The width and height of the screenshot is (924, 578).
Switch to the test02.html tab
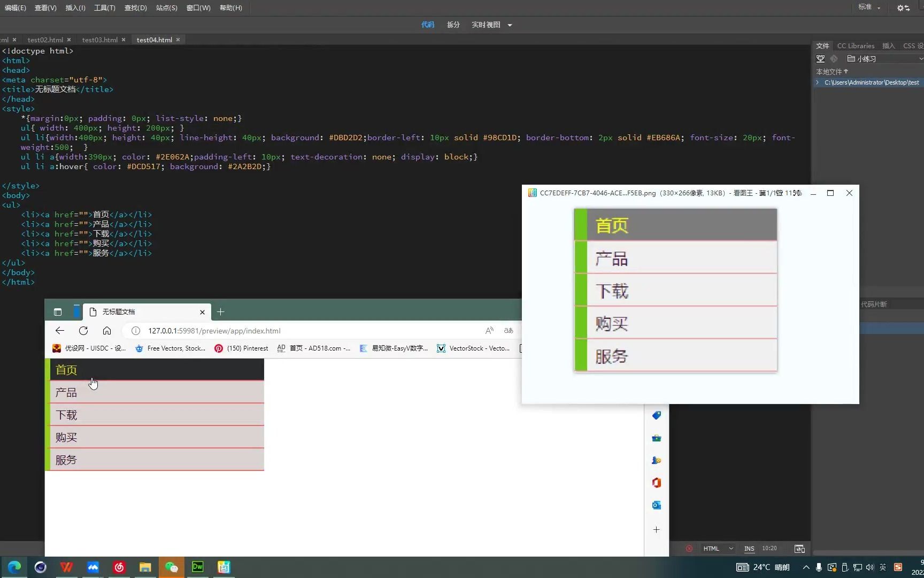45,40
